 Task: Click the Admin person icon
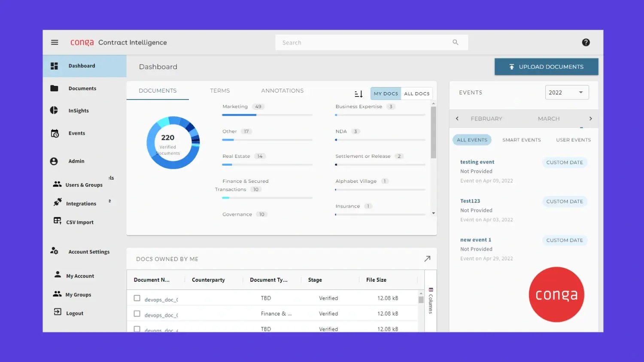tap(54, 161)
